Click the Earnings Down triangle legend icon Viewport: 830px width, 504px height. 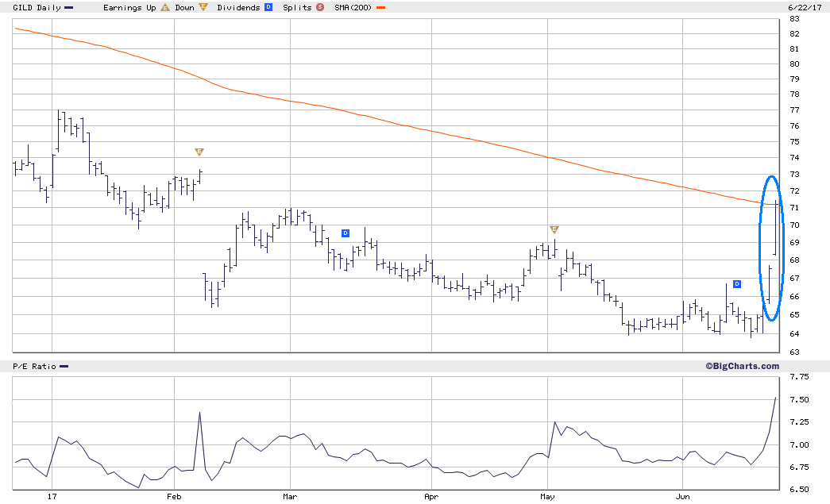[x=203, y=7]
